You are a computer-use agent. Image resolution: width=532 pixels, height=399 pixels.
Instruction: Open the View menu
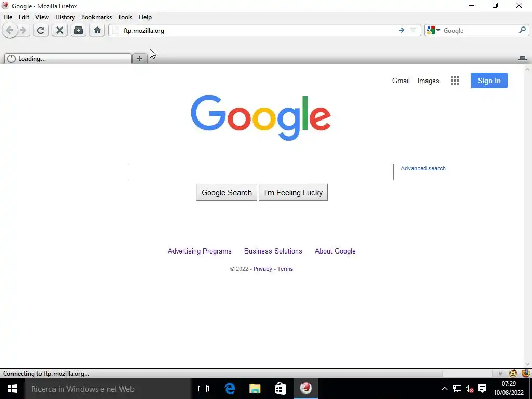tap(42, 17)
